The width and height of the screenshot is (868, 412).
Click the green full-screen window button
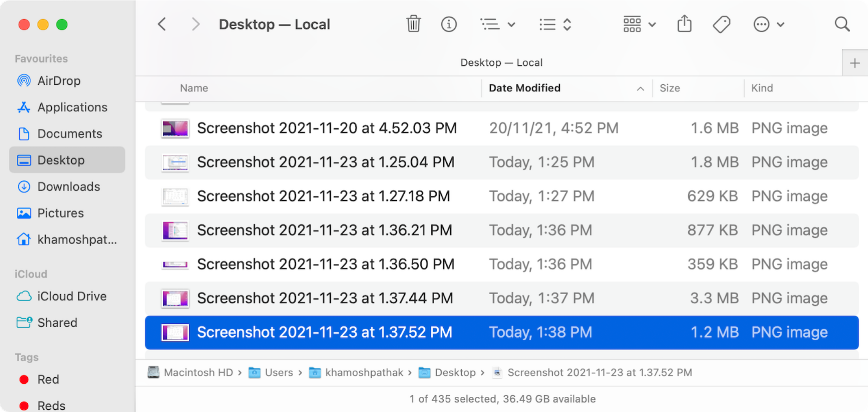[62, 24]
